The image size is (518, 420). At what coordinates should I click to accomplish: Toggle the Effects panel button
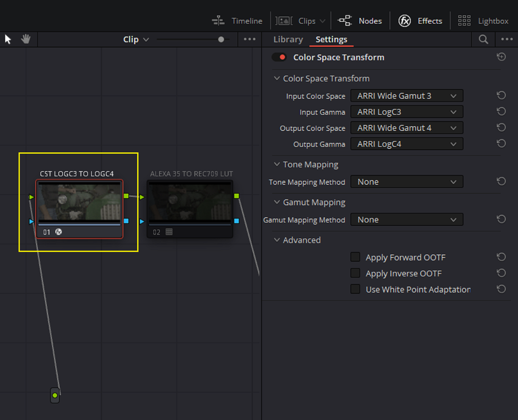tap(420, 21)
